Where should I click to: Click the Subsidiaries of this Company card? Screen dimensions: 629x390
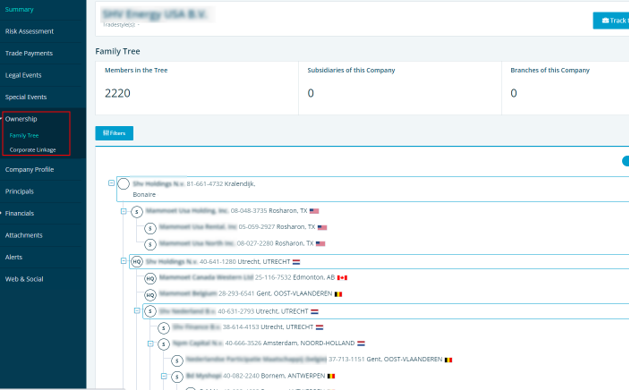(x=400, y=88)
